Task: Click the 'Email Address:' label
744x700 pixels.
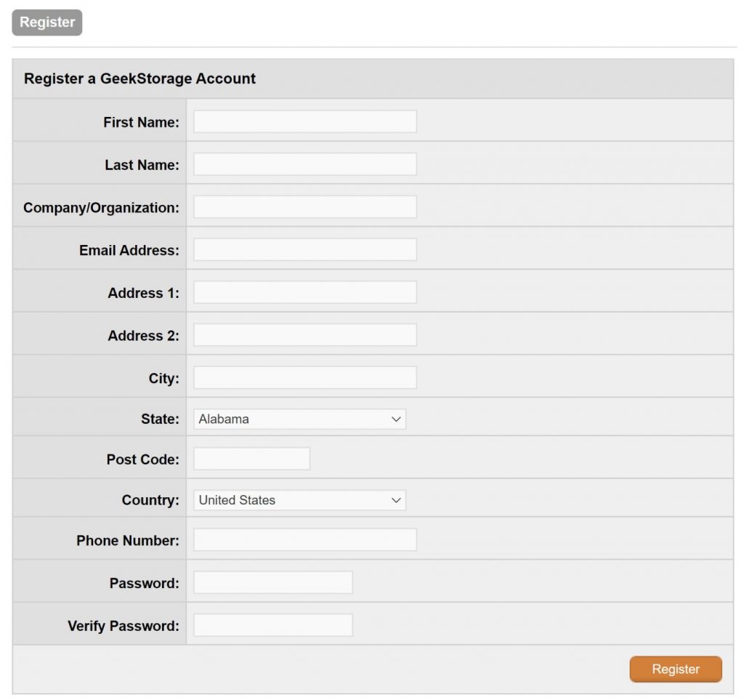Action: tap(129, 251)
